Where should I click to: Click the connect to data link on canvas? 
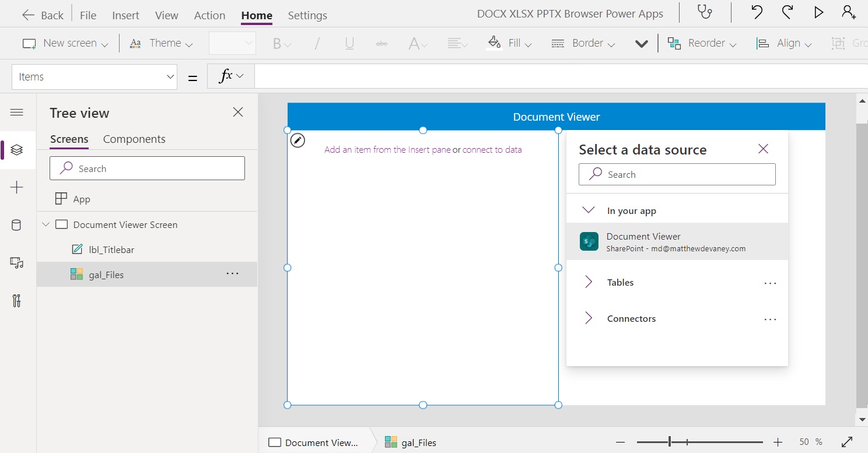coord(492,149)
